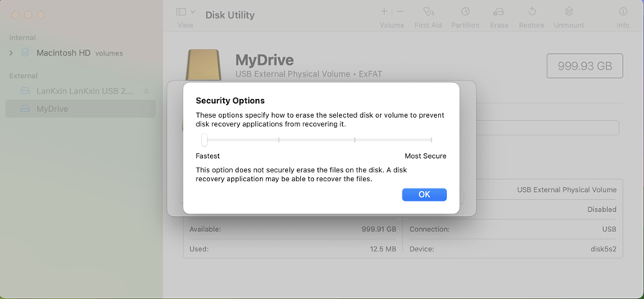Click the second tick mark on security slider
Screen dimensions: 644x299
(279, 140)
